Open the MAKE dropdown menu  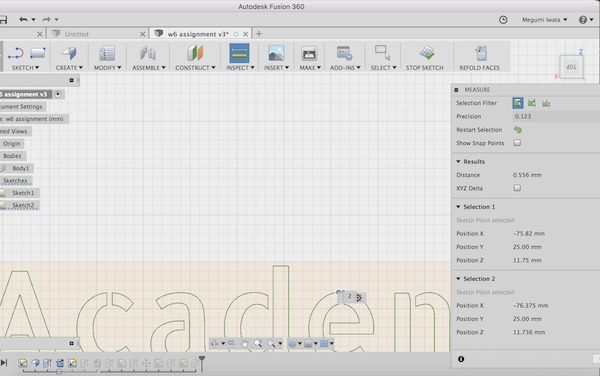coord(310,68)
